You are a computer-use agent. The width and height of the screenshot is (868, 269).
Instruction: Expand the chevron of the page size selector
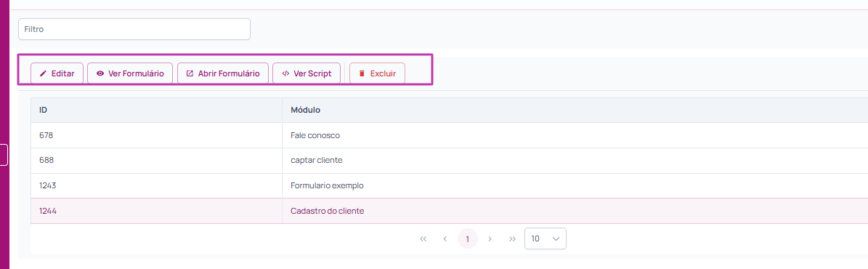(556, 239)
